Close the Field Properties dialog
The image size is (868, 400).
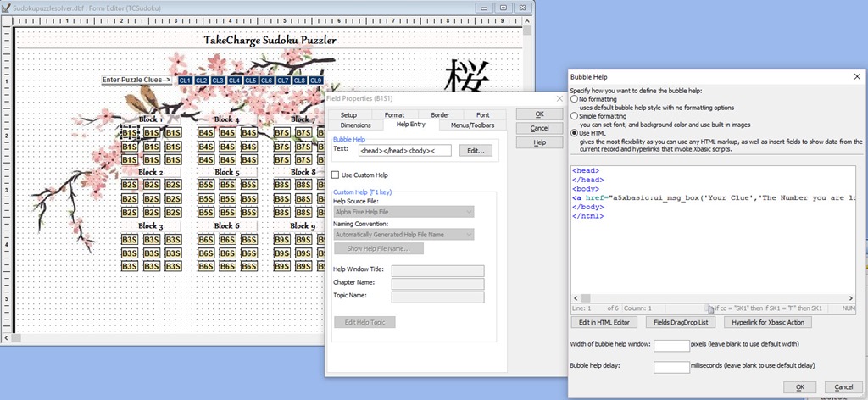click(x=559, y=99)
